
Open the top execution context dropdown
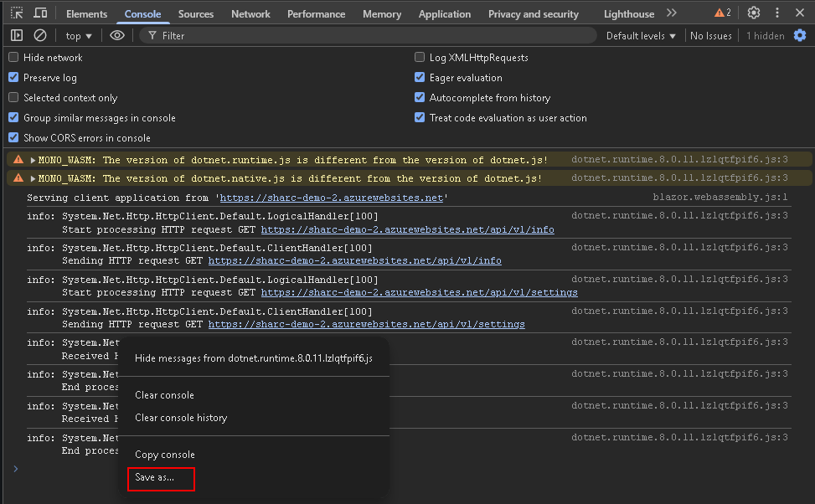pyautogui.click(x=78, y=35)
